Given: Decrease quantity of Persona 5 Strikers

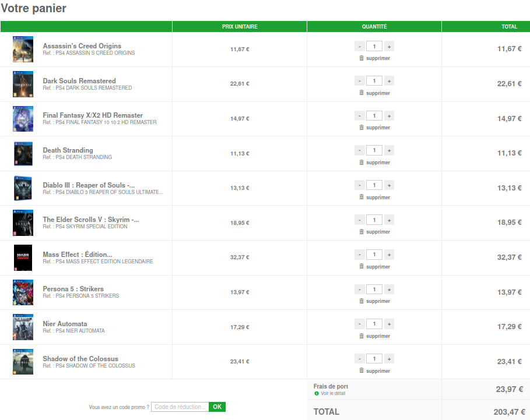Looking at the screenshot, I should click(x=360, y=290).
